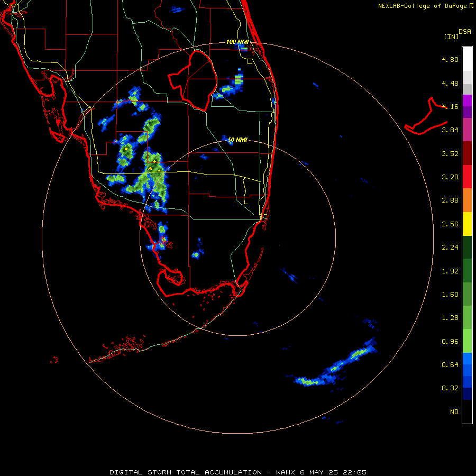This screenshot has width=476, height=476.
Task: Click the 2.24 legend value
Action: coord(450,248)
